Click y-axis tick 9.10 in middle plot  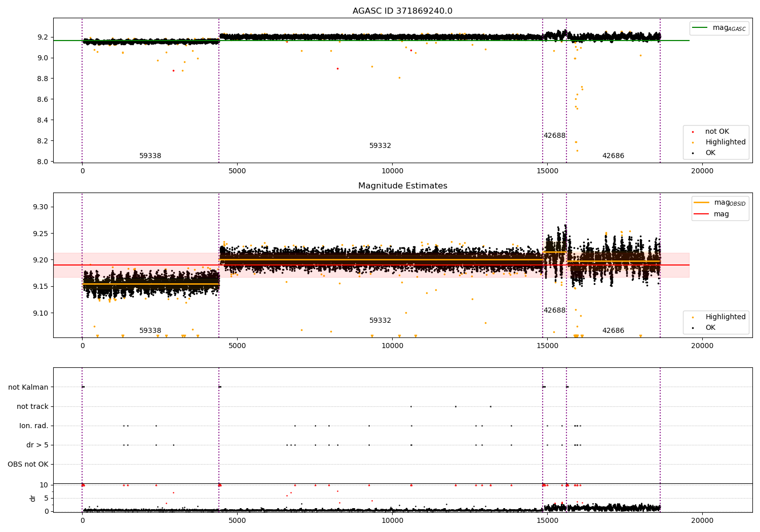click(41, 314)
